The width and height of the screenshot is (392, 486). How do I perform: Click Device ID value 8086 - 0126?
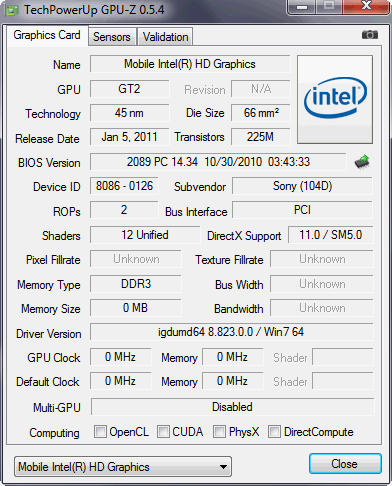(x=124, y=186)
